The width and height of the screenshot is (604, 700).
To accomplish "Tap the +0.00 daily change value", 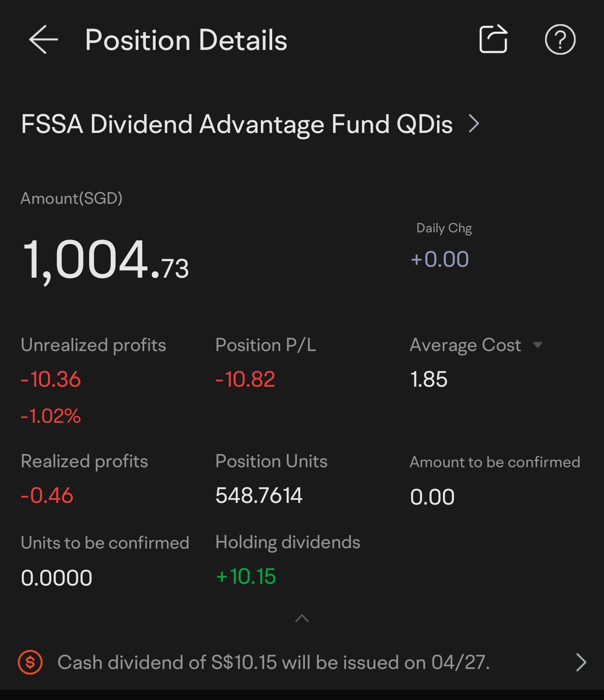I will (440, 259).
